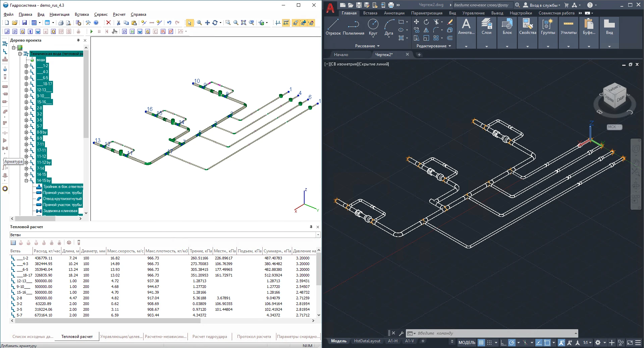Toggle polar tracking in the status bar
The width and height of the screenshot is (644, 348).
pos(512,343)
